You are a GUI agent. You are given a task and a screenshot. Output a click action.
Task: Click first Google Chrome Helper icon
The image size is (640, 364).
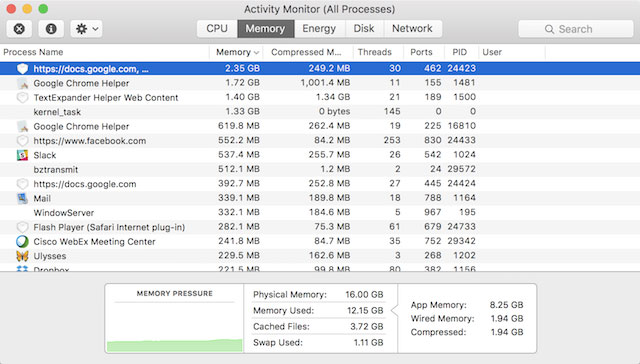point(22,83)
